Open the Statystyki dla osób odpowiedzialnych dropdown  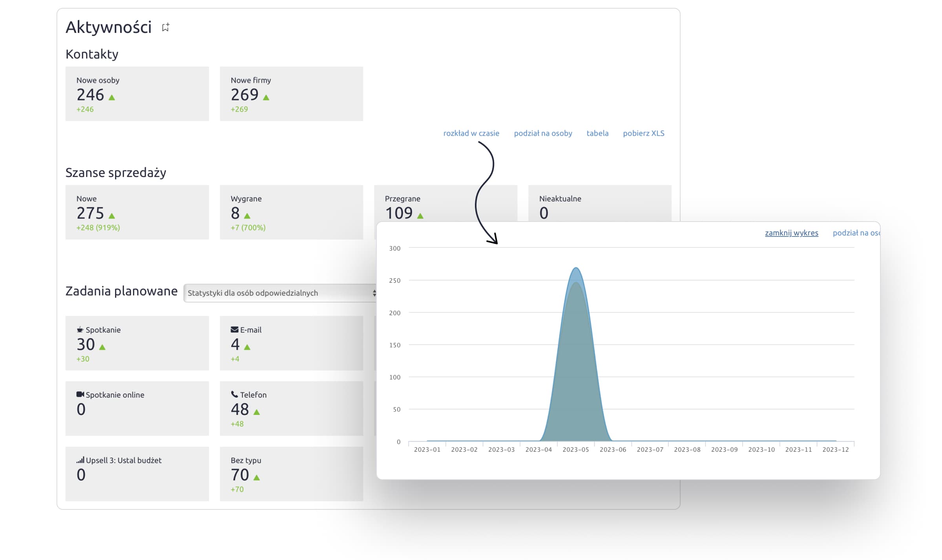pos(280,293)
